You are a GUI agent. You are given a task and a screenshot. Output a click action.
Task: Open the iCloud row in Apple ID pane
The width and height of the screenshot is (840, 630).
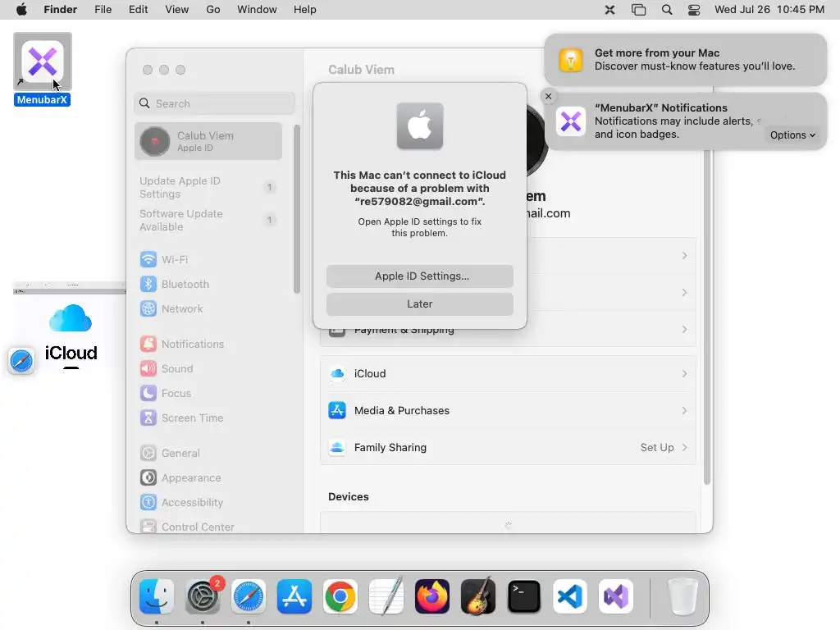click(x=508, y=373)
